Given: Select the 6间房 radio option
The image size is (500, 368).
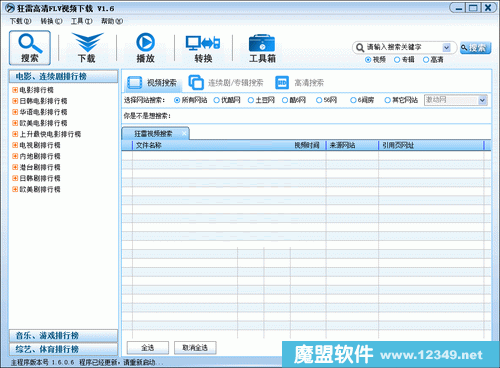Looking at the screenshot, I should pyautogui.click(x=353, y=100).
